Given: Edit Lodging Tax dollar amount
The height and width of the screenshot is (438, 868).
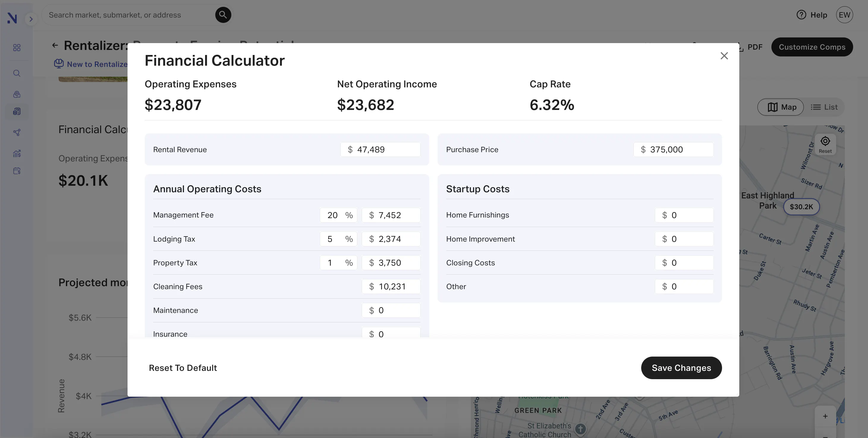Looking at the screenshot, I should [x=391, y=239].
